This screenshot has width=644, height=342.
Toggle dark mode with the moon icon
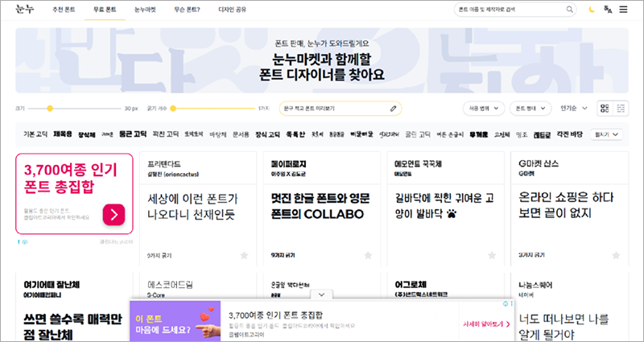[x=592, y=10]
